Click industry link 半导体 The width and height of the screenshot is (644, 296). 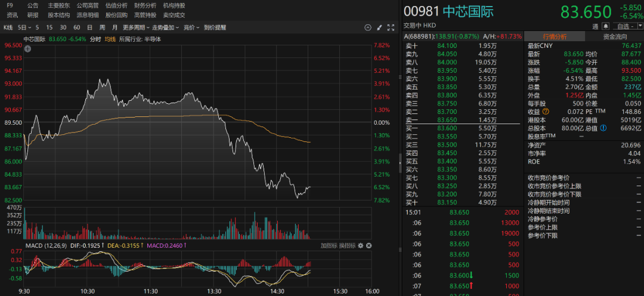point(153,39)
